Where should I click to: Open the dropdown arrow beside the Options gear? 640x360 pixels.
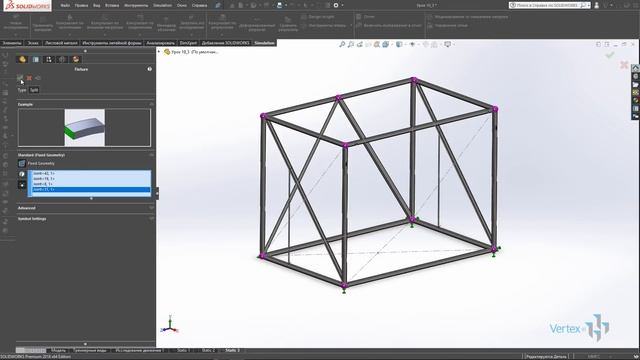pos(342,5)
